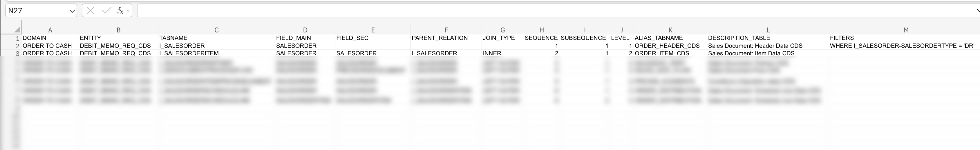Viewport: 980px width, 150px height.
Task: Click the Name Box showing N27
Action: tap(36, 11)
